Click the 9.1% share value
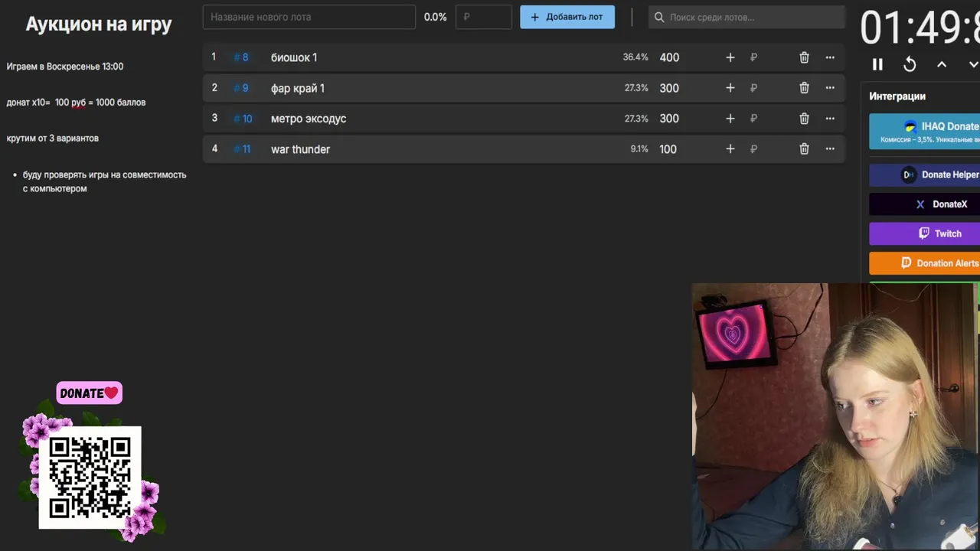The width and height of the screenshot is (980, 551). [x=639, y=149]
